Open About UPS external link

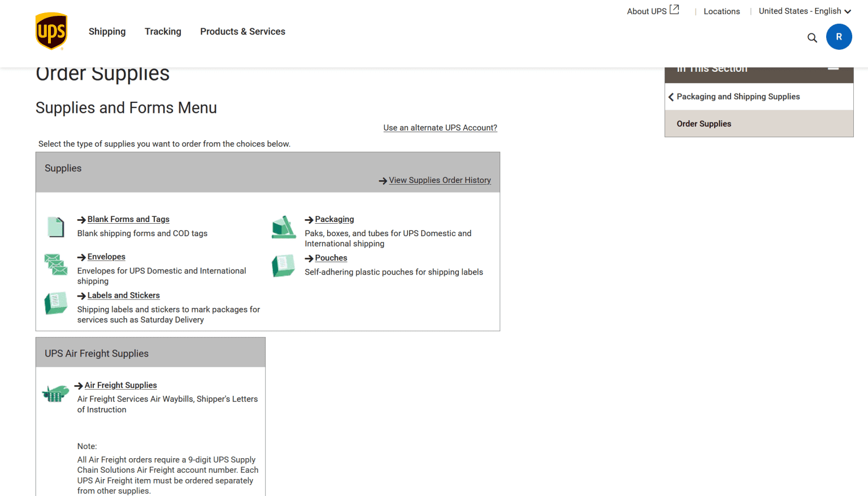click(x=653, y=11)
